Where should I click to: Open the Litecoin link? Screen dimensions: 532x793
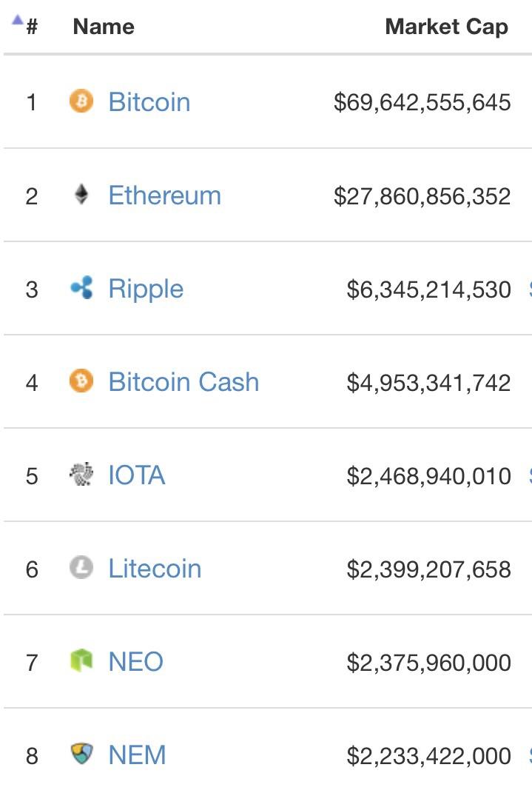155,568
